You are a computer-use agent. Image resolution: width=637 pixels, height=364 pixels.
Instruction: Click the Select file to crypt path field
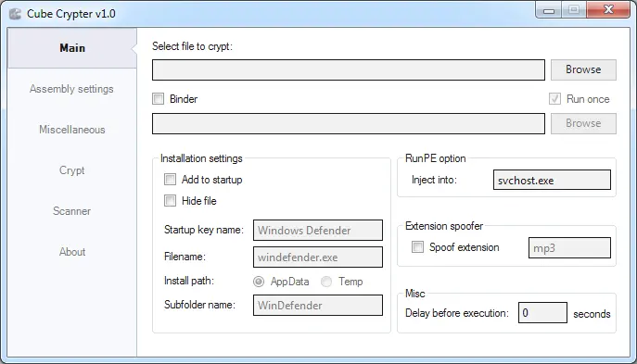(349, 69)
